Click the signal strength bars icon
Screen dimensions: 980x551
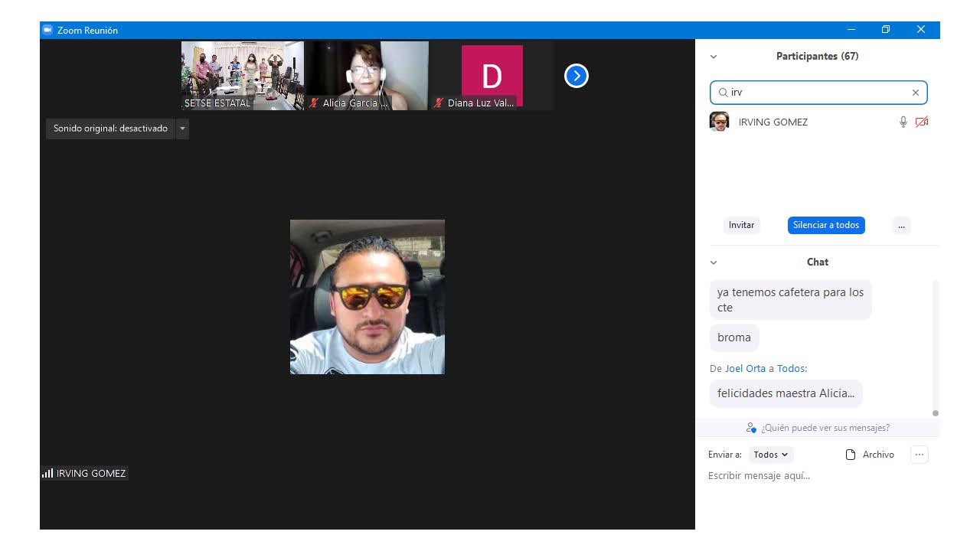click(x=47, y=474)
